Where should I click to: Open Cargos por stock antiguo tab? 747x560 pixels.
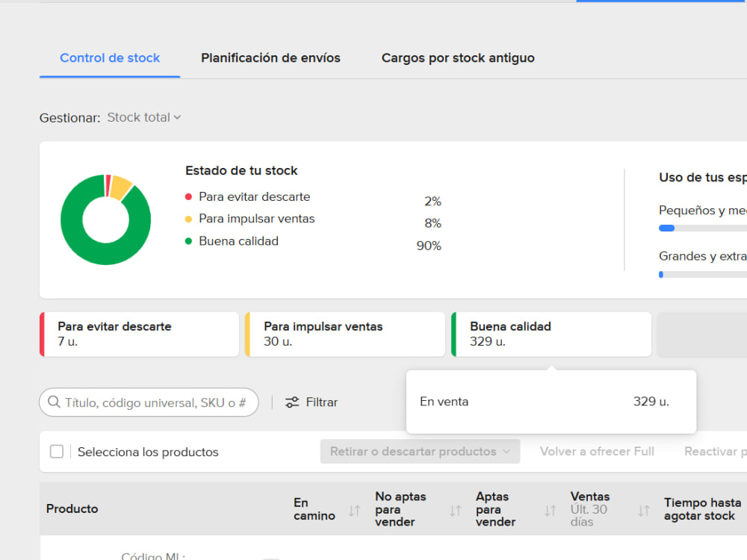click(458, 58)
